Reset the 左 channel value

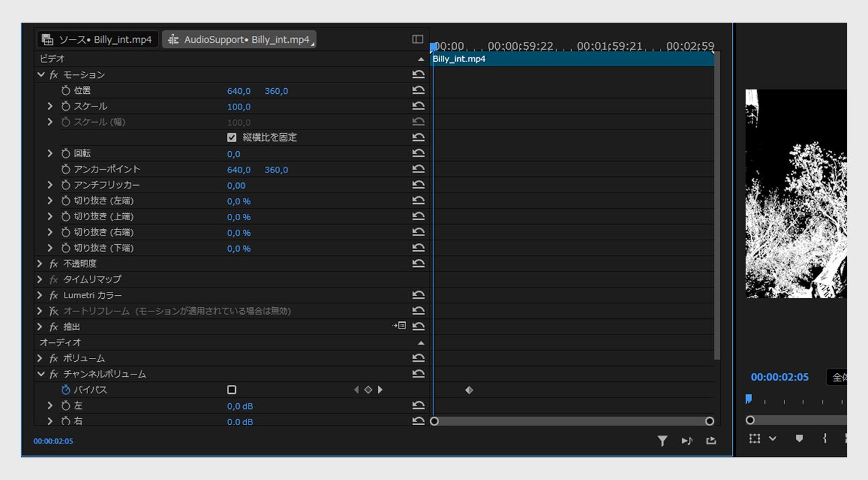[x=418, y=406]
